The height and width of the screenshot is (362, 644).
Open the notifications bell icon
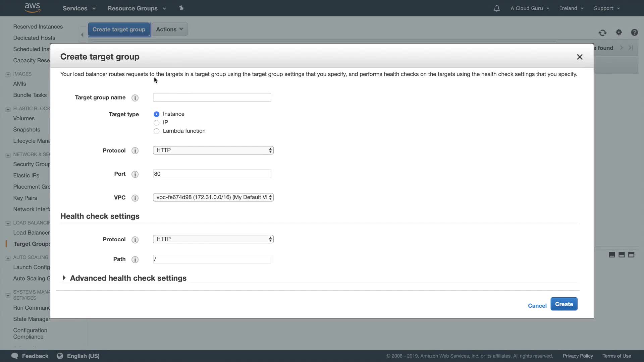click(496, 8)
